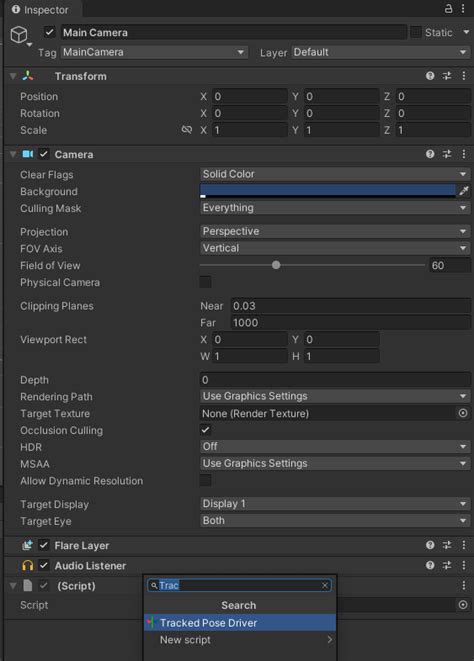Open Target Texture object picker
Viewport: 474px width, 661px height.
coord(463,413)
